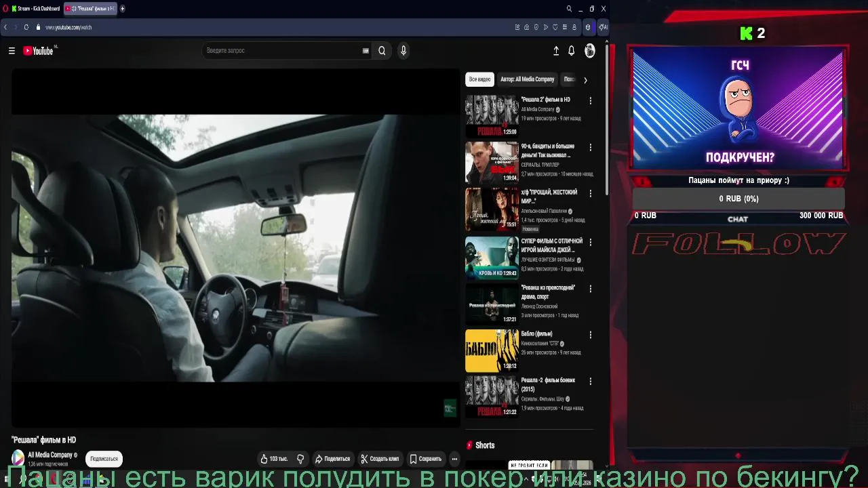Select the Автор: All Media Company chip
868x488 pixels.
click(x=528, y=79)
